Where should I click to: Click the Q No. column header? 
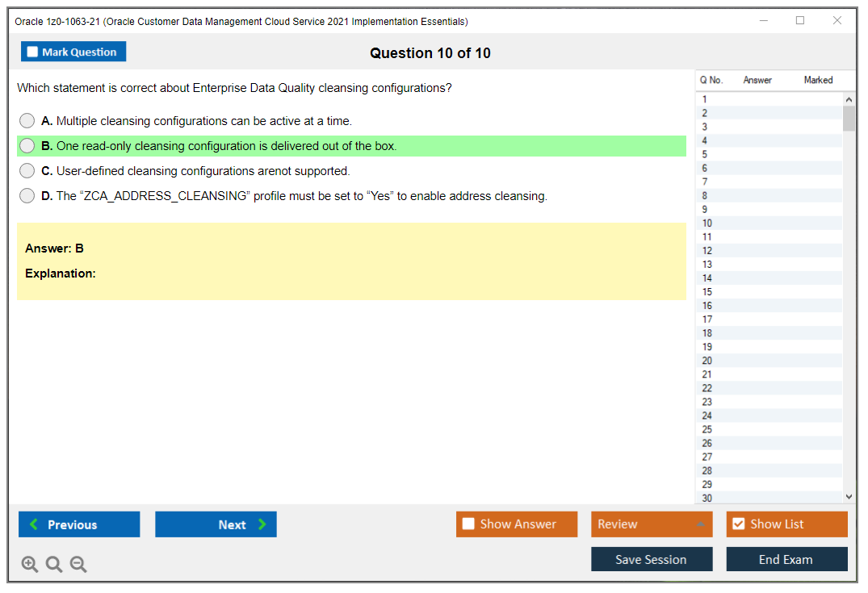click(711, 80)
